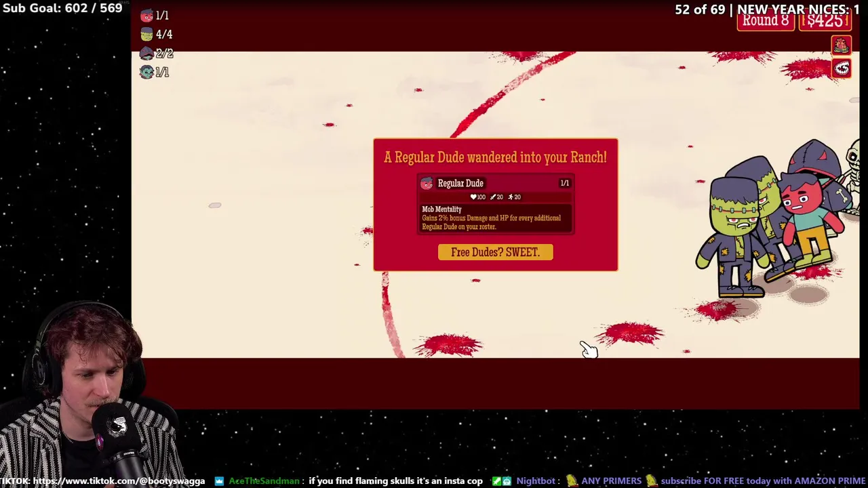Click the 'Sub Goal: 602 / 569' overlay text
Screen dimensions: 868x488
(62, 8)
